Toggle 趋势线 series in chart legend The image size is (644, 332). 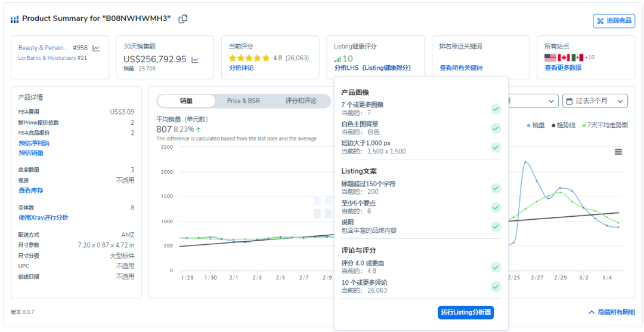(565, 125)
